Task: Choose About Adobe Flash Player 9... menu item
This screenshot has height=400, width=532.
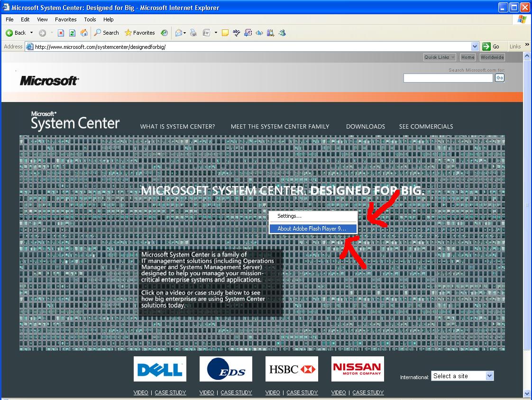Action: (x=313, y=229)
